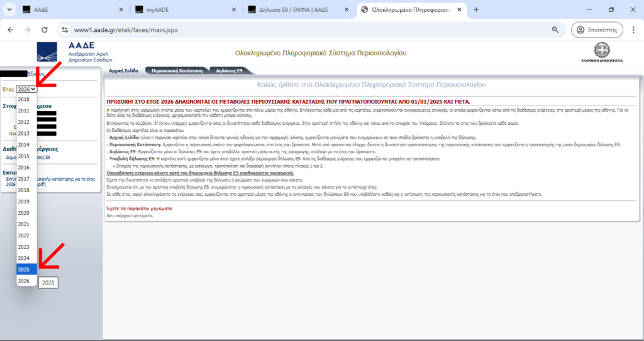This screenshot has height=341, width=644.
Task: Close the Δήλωση Ε9 / ΕΝΦΙΑ browser tab
Action: pos(346,9)
